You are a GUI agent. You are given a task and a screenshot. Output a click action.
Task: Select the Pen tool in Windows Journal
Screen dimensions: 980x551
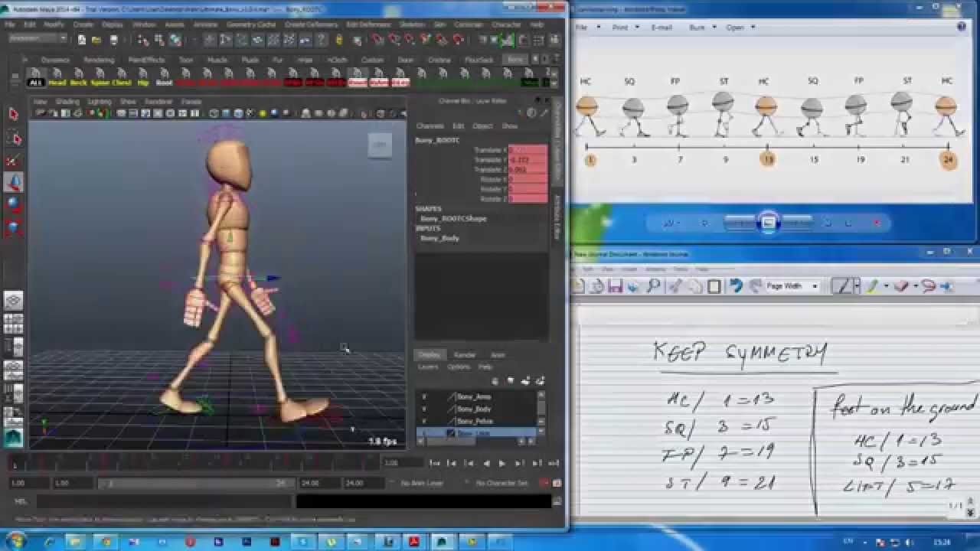coord(844,286)
